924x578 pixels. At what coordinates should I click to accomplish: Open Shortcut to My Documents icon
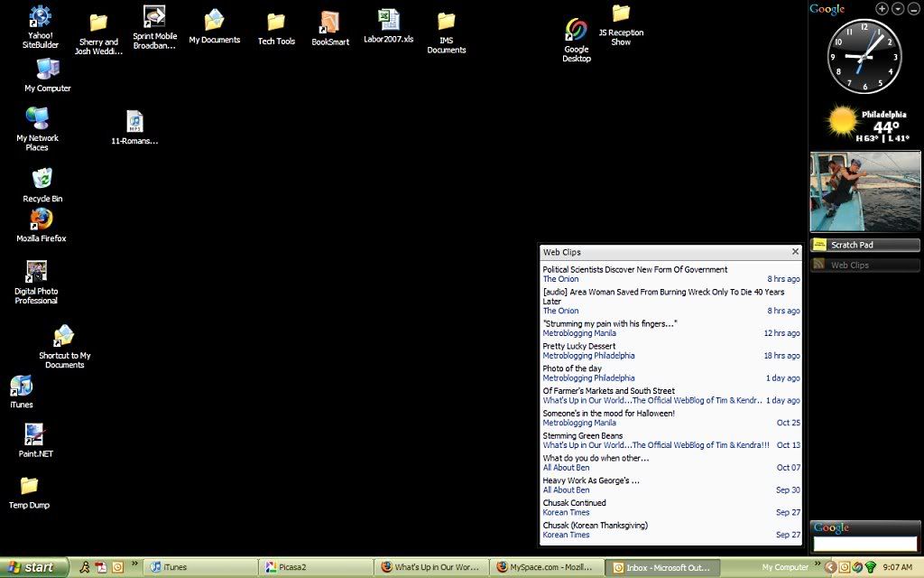[x=64, y=347]
